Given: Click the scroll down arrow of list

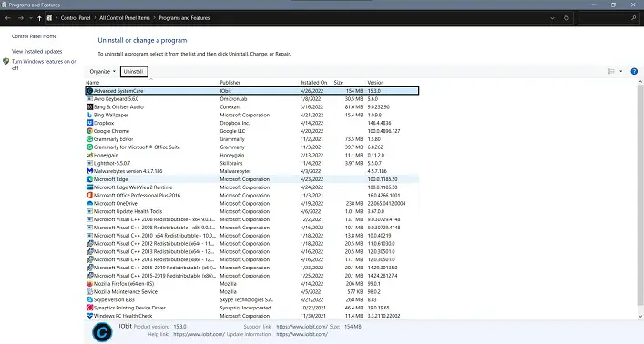Looking at the screenshot, I should pos(640,317).
